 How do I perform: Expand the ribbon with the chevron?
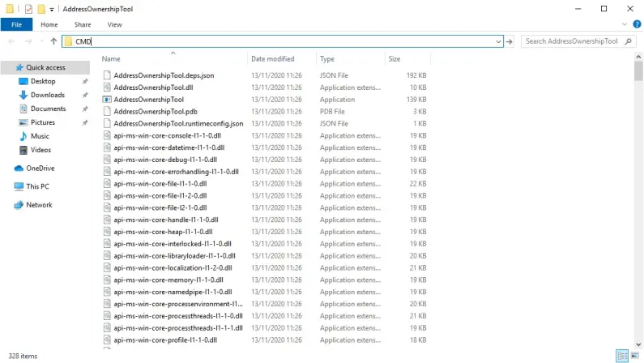pos(625,24)
